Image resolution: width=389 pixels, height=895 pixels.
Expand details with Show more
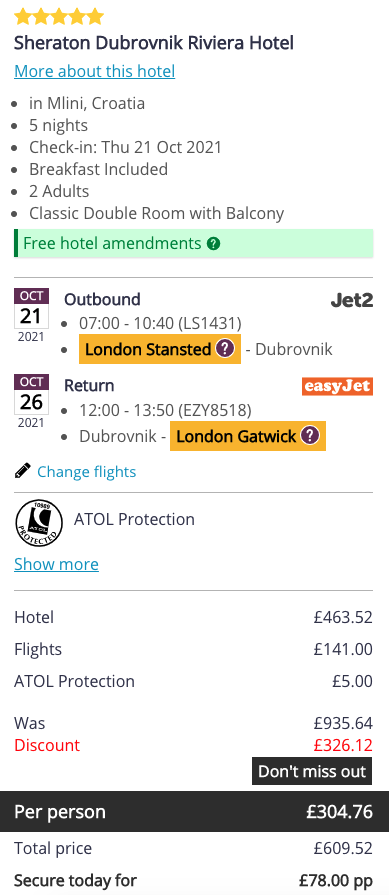[56, 564]
